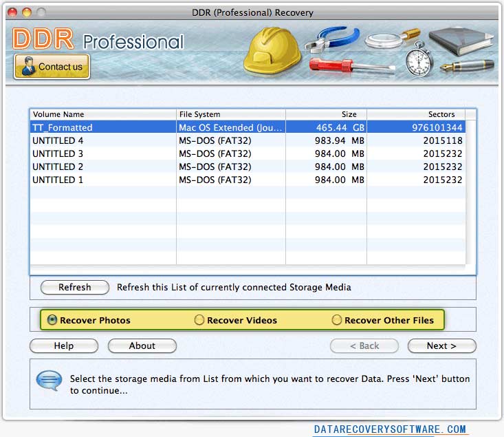Sort by File System column header
The image size is (504, 437).
231,114
